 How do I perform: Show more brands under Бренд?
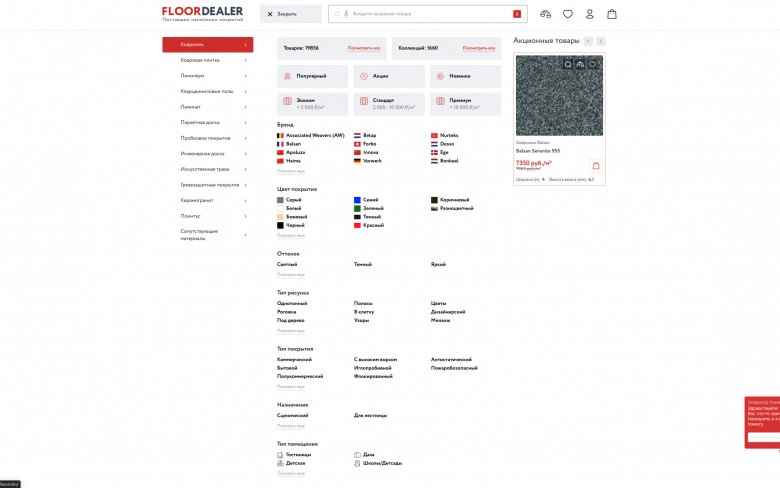(291, 171)
